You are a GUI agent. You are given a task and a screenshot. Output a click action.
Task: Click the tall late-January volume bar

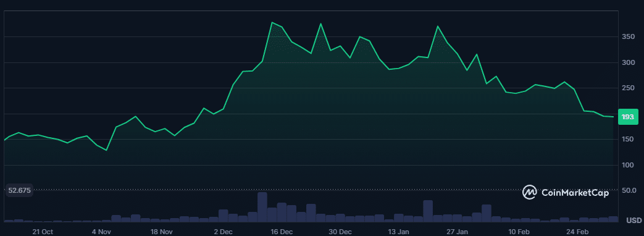coord(428,211)
